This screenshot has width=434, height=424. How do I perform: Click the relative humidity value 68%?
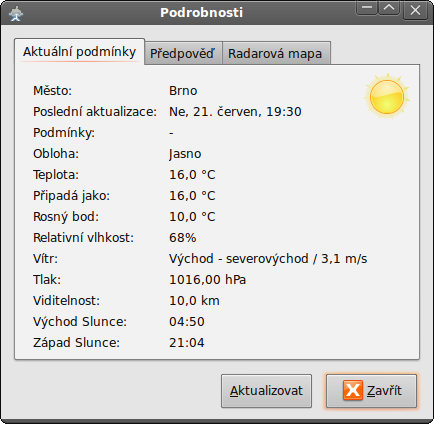[183, 238]
